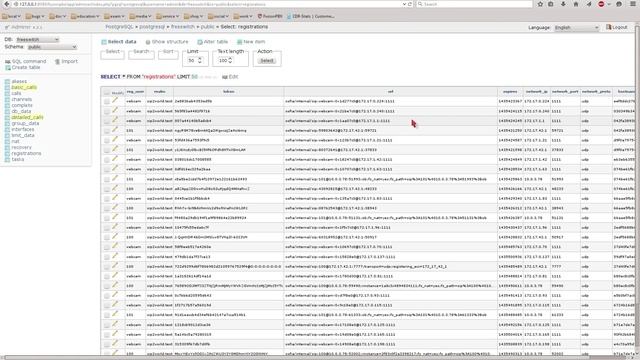Expand the Search fieldset legend

coord(141,51)
